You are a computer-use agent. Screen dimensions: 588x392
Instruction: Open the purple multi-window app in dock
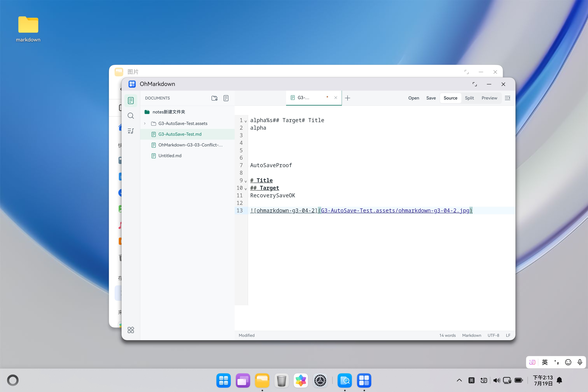[x=243, y=381]
